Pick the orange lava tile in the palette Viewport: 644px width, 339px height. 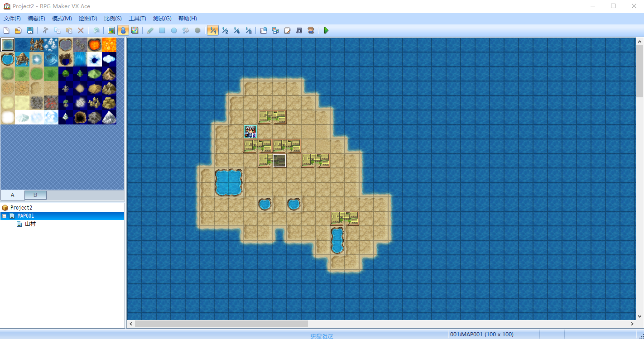coord(109,45)
